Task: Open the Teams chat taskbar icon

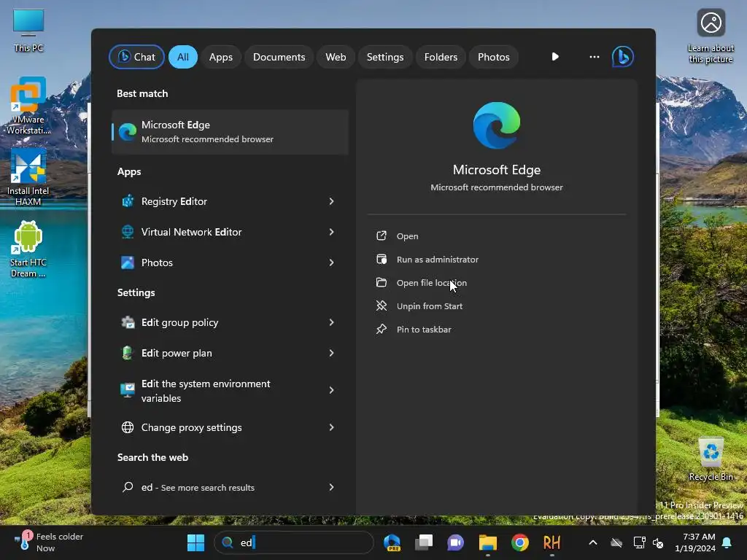Action: tap(455, 542)
